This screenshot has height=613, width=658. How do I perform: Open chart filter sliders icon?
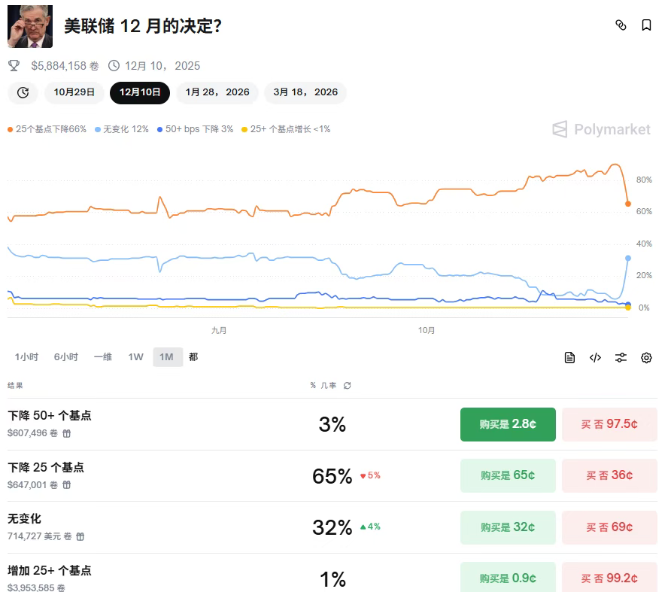click(x=621, y=357)
